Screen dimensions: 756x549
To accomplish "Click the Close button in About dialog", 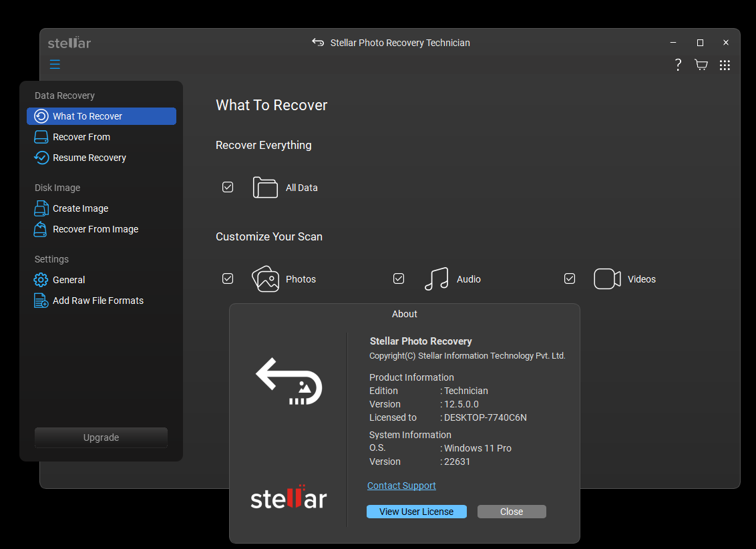I will click(x=512, y=512).
